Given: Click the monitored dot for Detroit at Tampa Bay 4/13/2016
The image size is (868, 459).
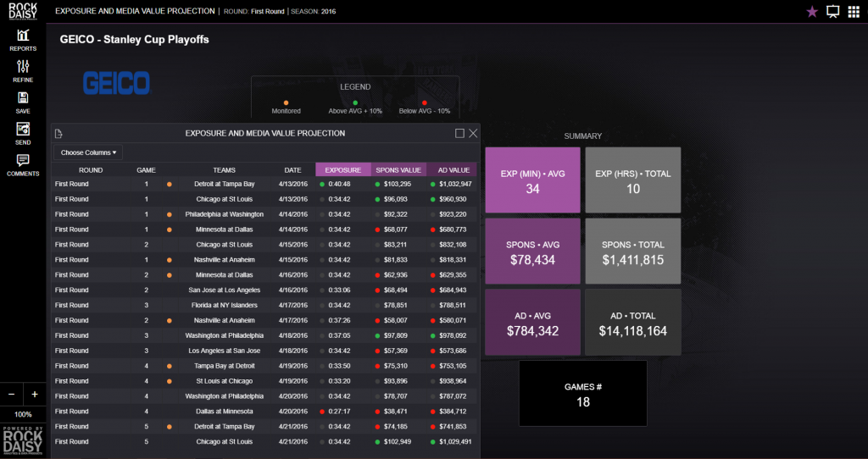Looking at the screenshot, I should tap(169, 184).
